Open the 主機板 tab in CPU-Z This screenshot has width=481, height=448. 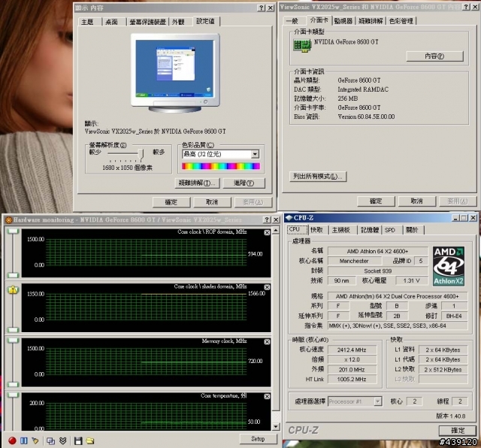340,230
